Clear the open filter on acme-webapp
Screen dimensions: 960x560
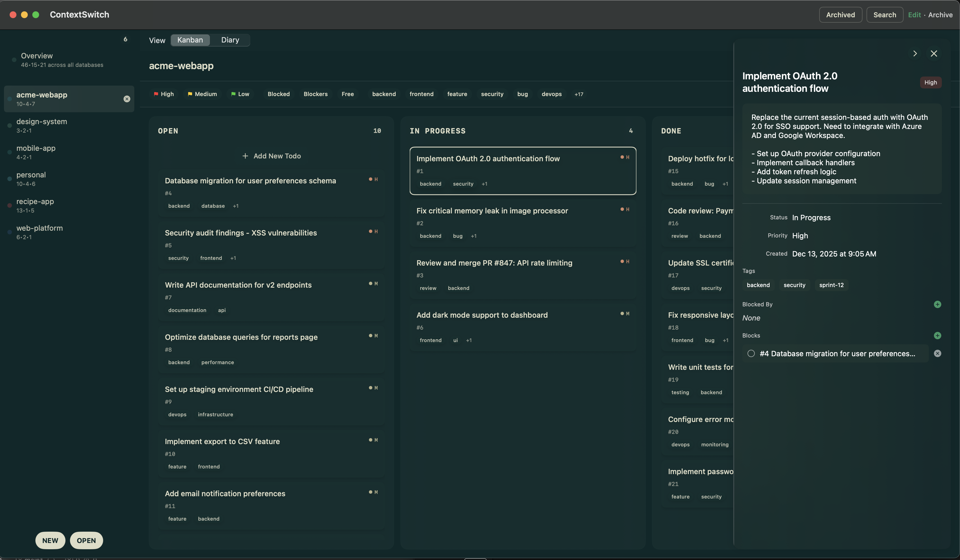tap(126, 99)
